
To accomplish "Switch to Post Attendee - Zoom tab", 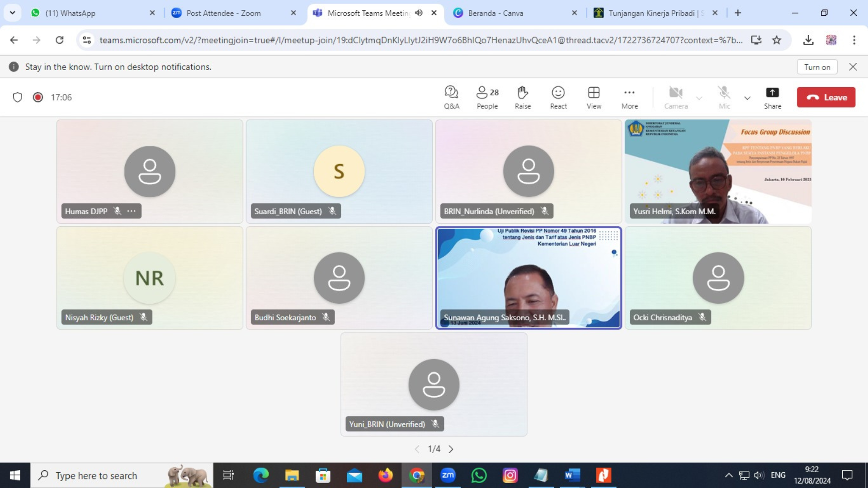I will click(x=234, y=13).
